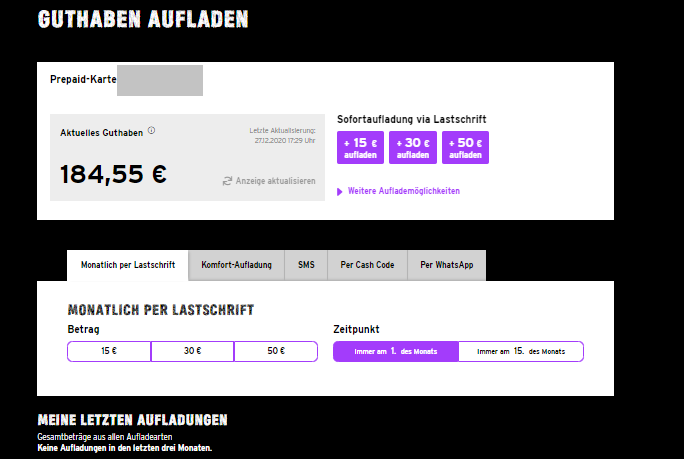684x459 pixels.
Task: Switch to the Komfort-Aufladung tab
Action: [x=236, y=265]
